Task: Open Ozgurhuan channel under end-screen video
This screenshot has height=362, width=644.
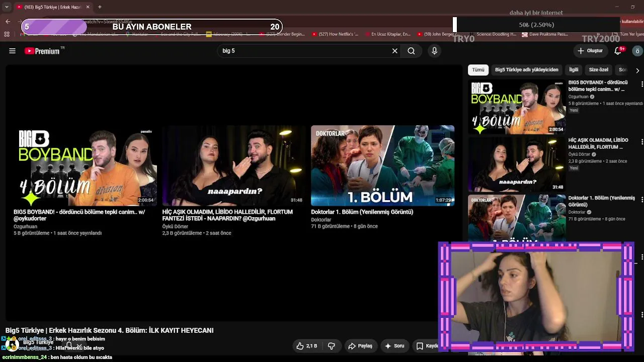Action: tap(25, 227)
